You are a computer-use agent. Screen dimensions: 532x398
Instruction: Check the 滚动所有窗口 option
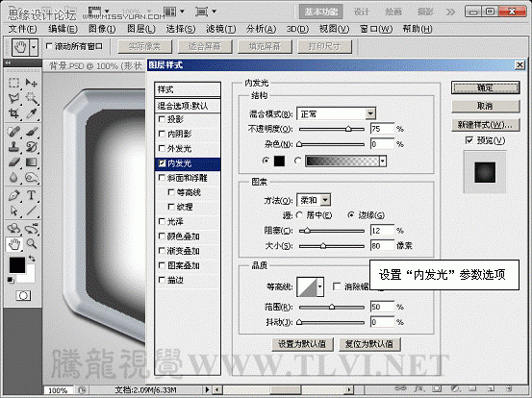tap(49, 46)
